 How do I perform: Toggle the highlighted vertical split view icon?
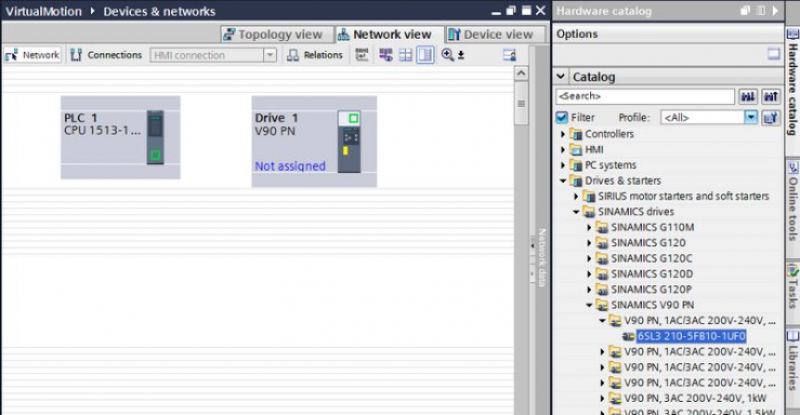(x=425, y=55)
